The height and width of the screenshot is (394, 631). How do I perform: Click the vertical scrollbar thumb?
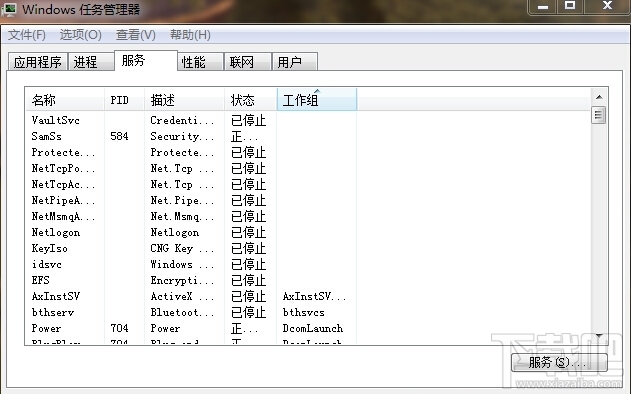(x=599, y=115)
